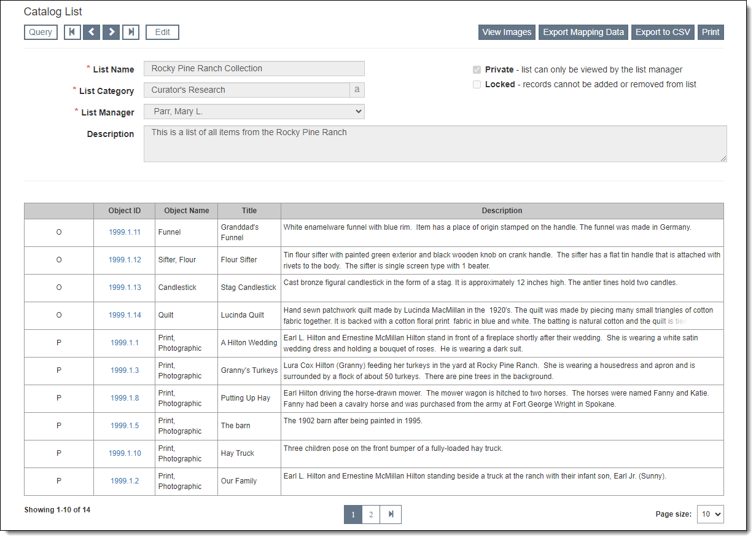
Task: Jump to the last record
Action: point(131,32)
